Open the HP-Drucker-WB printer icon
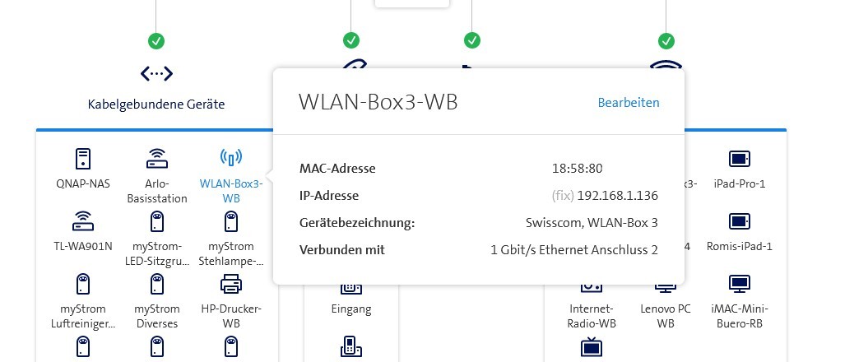Screen dimensions: 868x362 pos(231,285)
